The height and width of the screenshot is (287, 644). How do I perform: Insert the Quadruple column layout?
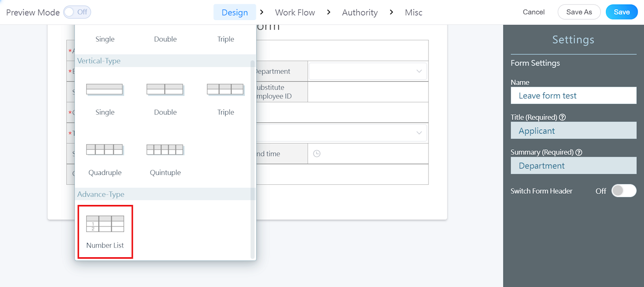point(105,150)
